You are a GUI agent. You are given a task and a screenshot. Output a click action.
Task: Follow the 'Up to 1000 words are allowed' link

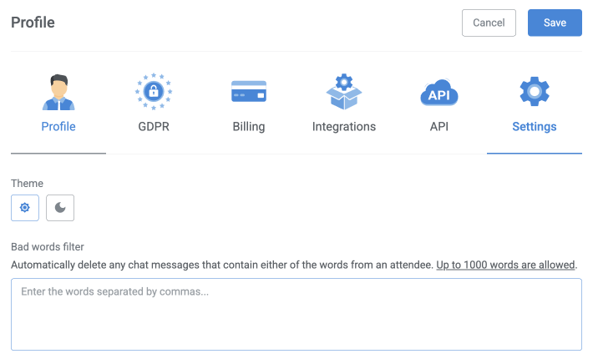[505, 265]
